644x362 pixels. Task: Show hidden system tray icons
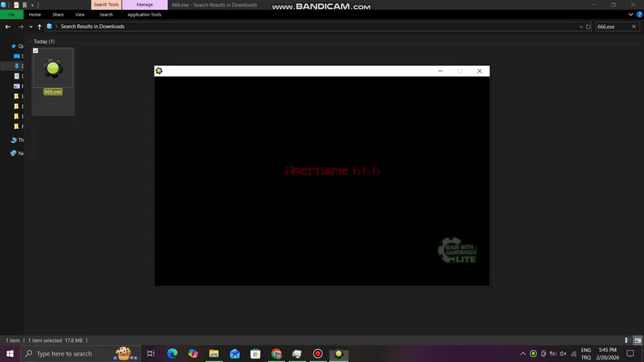pos(523,353)
